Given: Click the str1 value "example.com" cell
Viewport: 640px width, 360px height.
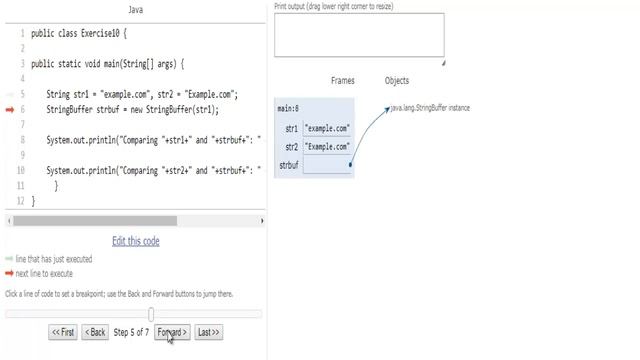Looking at the screenshot, I should 327,128.
